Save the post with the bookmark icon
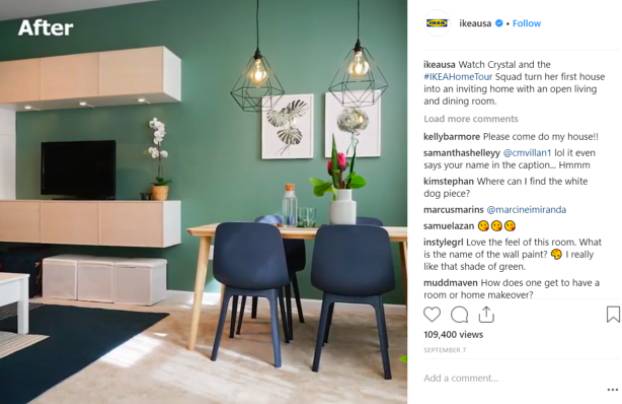 point(613,314)
